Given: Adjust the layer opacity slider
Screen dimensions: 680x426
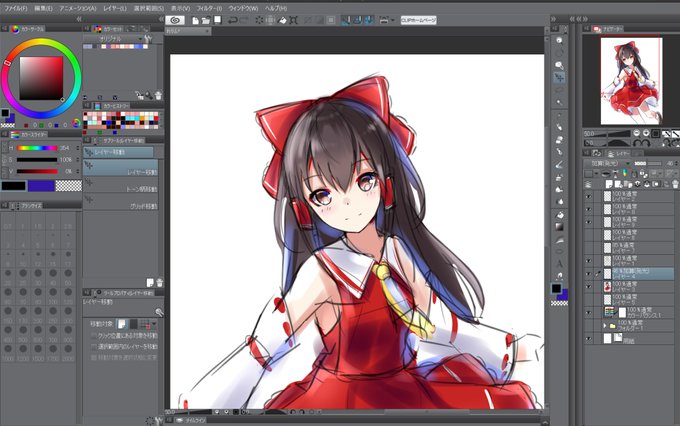Looking at the screenshot, I should click(x=648, y=164).
